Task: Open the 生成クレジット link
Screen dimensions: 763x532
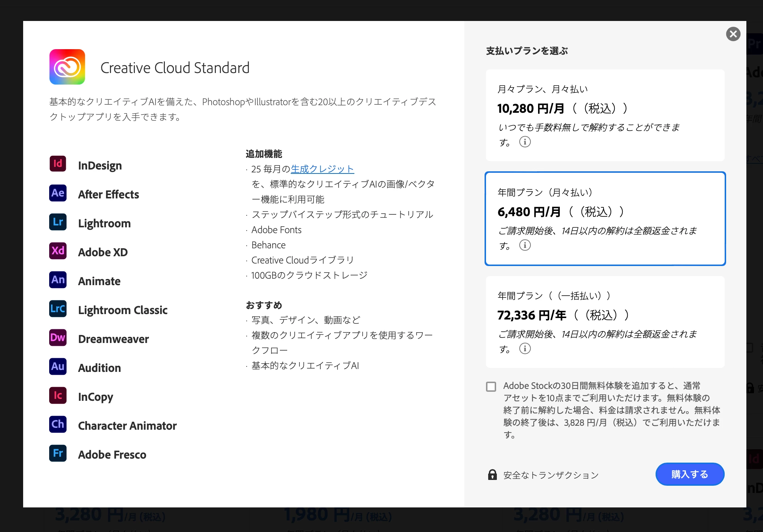Action: (x=322, y=169)
